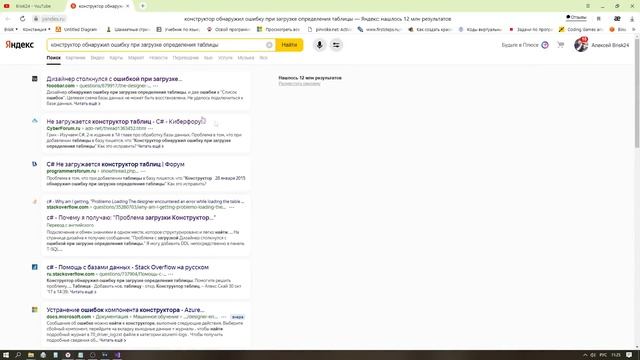Open search settings sliders icon
Viewport: 640px width, 360px height.
tap(336, 45)
